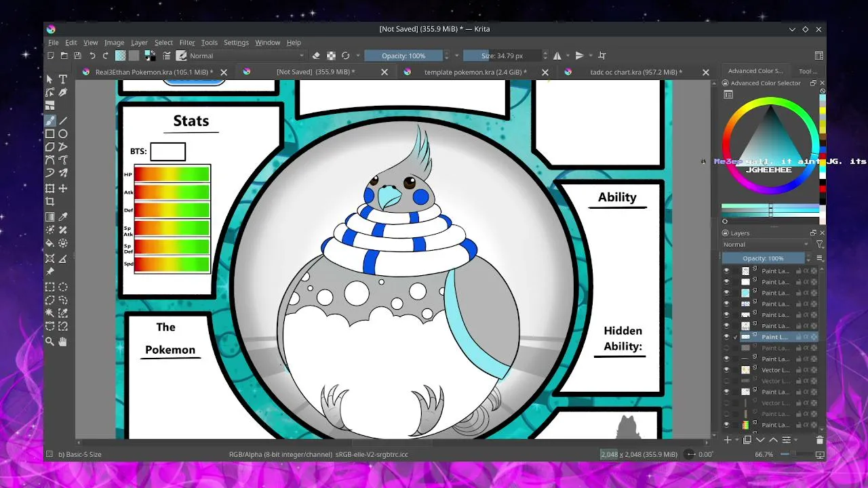This screenshot has width=868, height=488.
Task: Toggle visibility of the bottom Paint layer
Action: [x=726, y=425]
